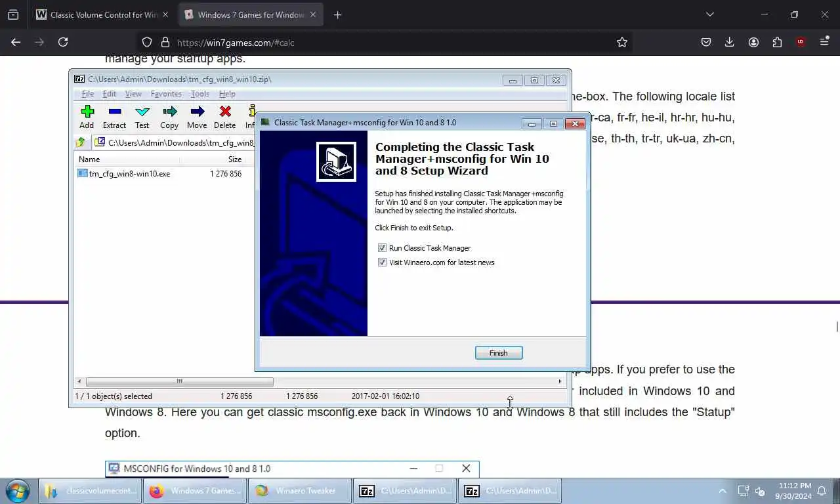Image resolution: width=840 pixels, height=504 pixels.
Task: Open the Firefox downloads panel
Action: point(730,42)
